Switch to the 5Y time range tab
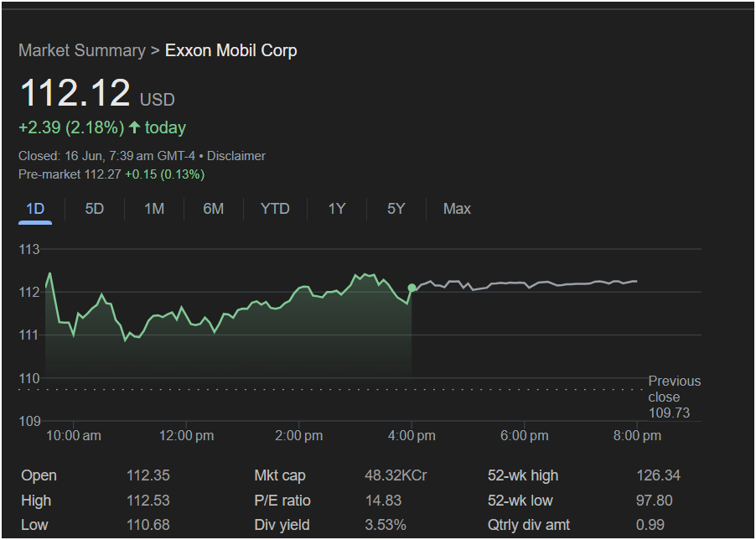 (396, 209)
